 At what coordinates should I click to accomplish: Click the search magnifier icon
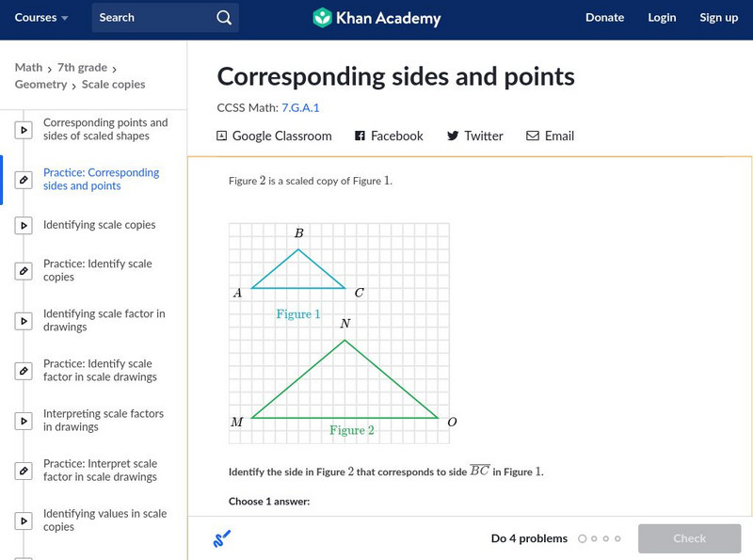tap(223, 18)
